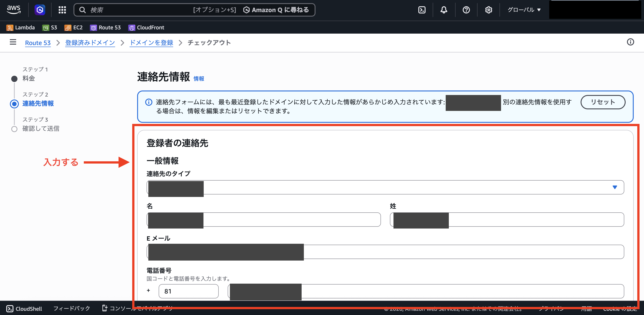Open the 連絡先のタイプ dropdown
This screenshot has height=315, width=644.
(385, 187)
